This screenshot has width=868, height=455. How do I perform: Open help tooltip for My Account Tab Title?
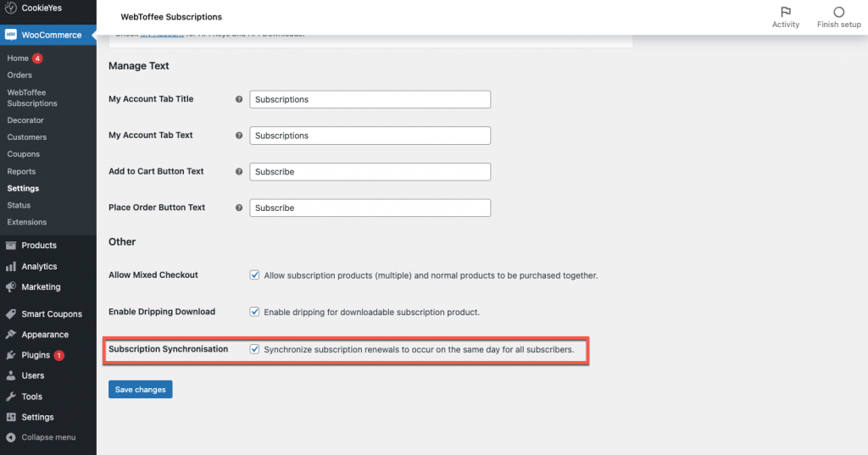(x=239, y=99)
